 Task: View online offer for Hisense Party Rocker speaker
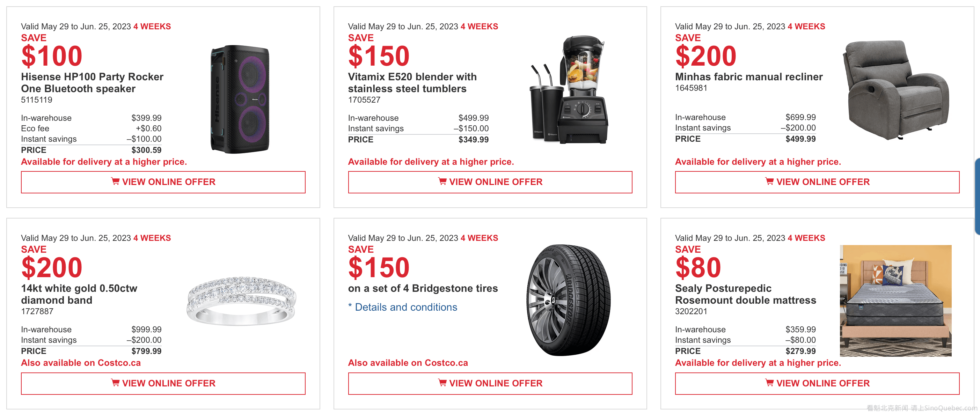point(163,182)
